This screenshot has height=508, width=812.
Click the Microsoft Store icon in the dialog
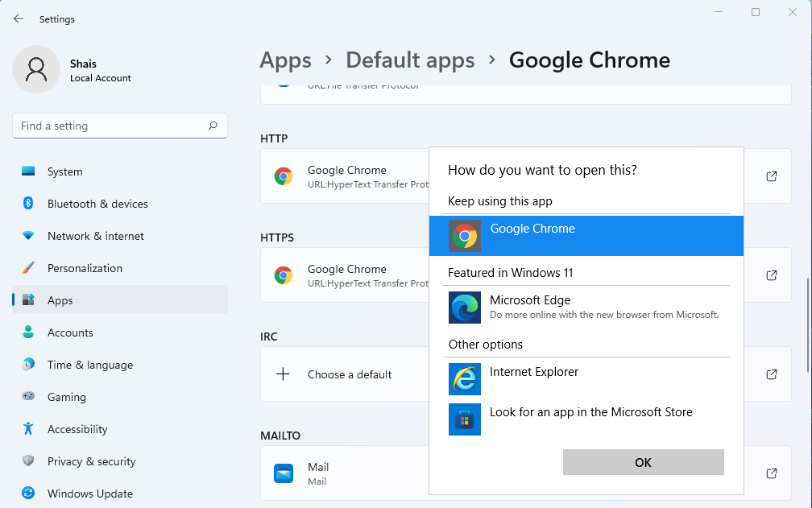pos(465,419)
